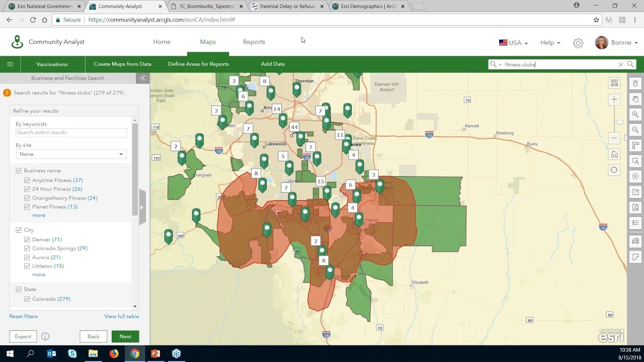Open File Explorer from the taskbar

93,353
